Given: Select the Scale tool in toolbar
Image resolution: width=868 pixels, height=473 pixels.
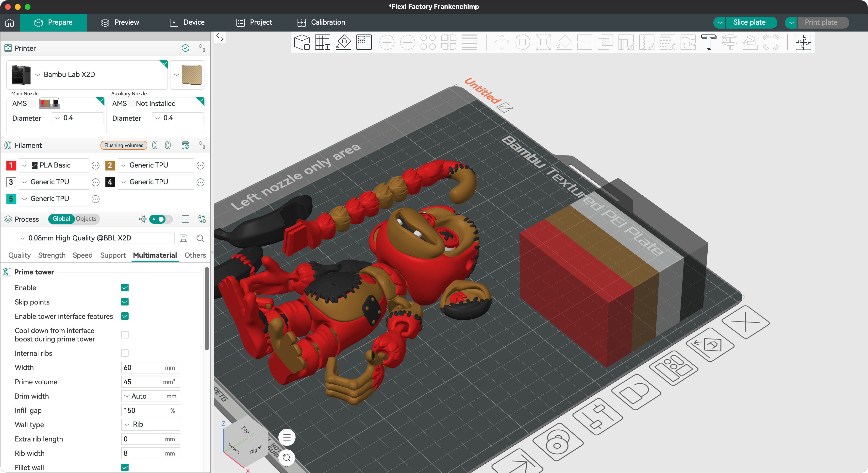Looking at the screenshot, I should pos(543,42).
